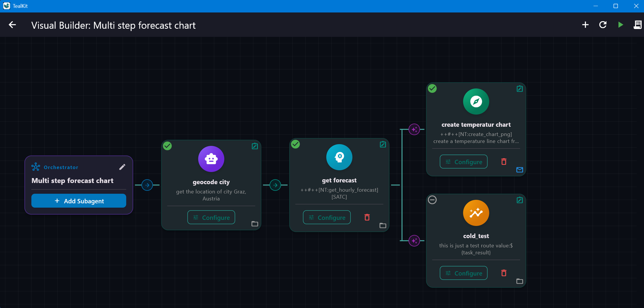
Task: Open the log notes icon in toolbar
Action: pos(637,25)
